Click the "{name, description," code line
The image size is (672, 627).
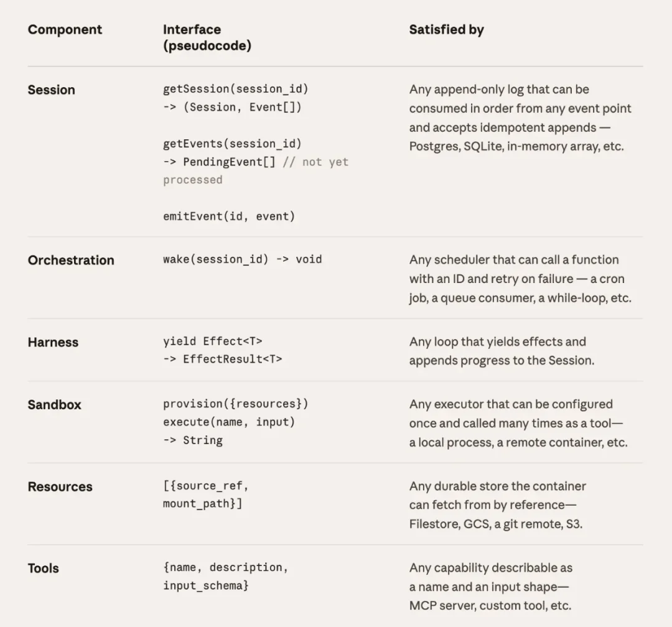click(x=225, y=567)
